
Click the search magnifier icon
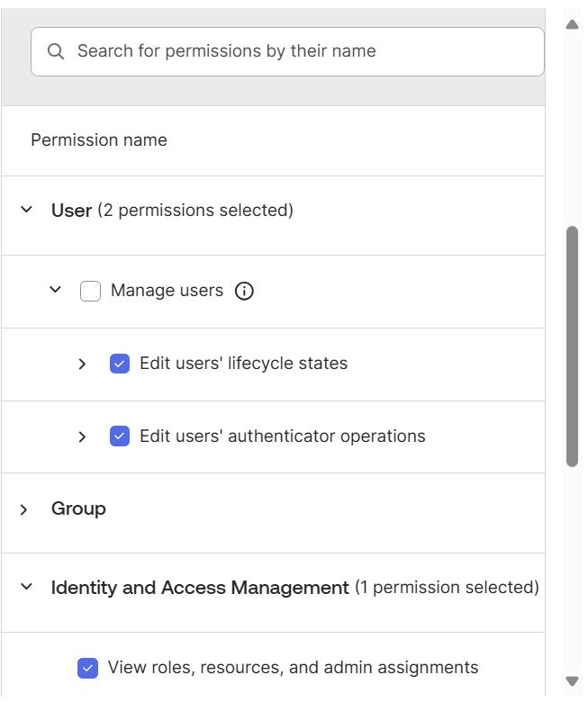click(x=56, y=51)
